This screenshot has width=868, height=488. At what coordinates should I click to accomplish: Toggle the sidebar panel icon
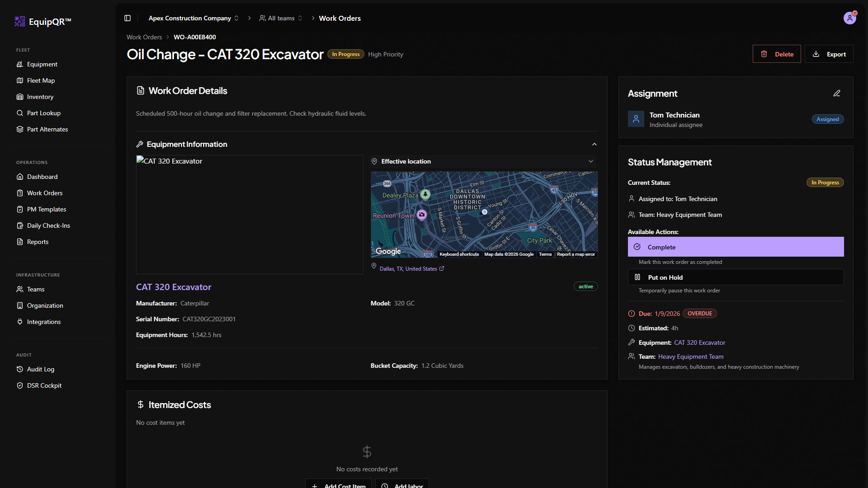pyautogui.click(x=127, y=18)
